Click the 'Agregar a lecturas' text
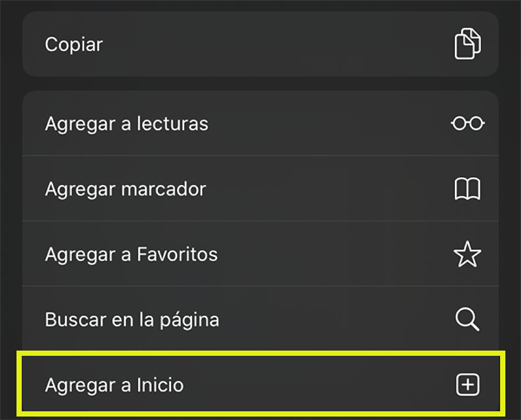The image size is (521, 420). coord(127,124)
